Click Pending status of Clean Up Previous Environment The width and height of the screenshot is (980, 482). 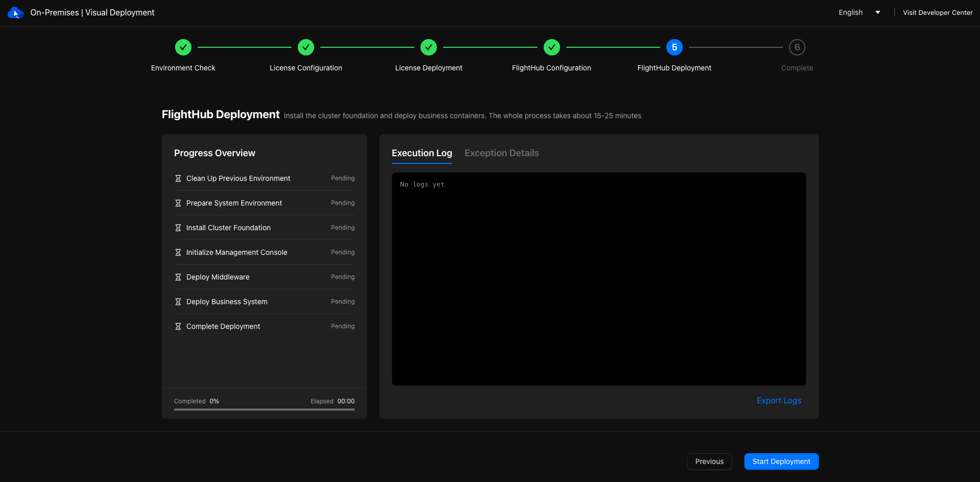tap(343, 178)
